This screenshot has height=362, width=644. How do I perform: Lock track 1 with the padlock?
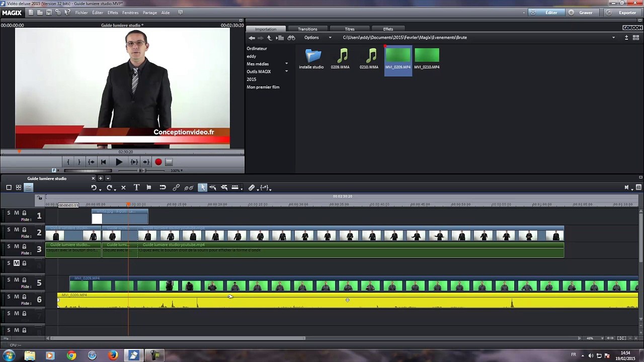point(24,213)
